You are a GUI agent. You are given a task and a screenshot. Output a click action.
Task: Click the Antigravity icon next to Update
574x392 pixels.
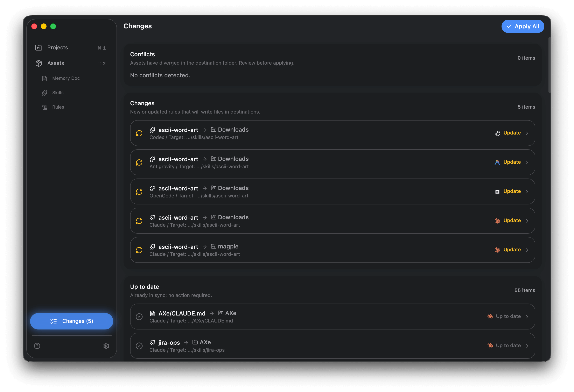point(497,162)
